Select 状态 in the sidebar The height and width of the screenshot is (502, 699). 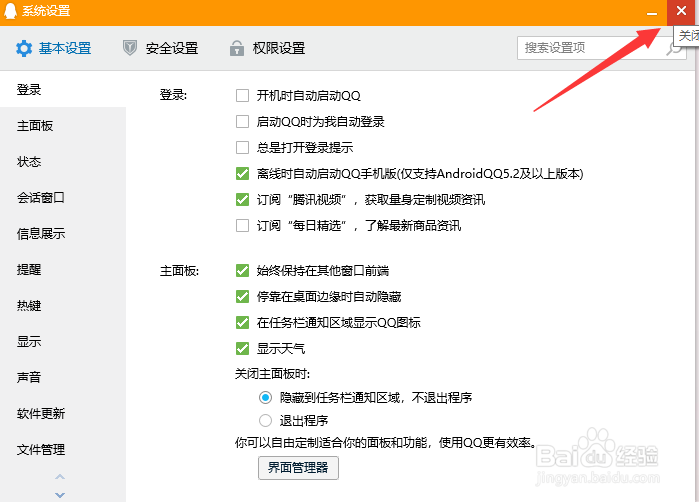(63, 161)
